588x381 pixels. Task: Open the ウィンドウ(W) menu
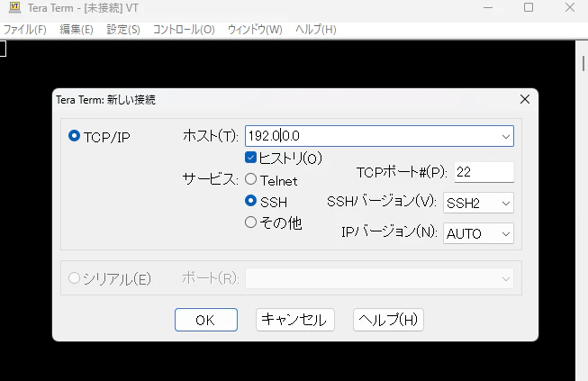(x=255, y=30)
